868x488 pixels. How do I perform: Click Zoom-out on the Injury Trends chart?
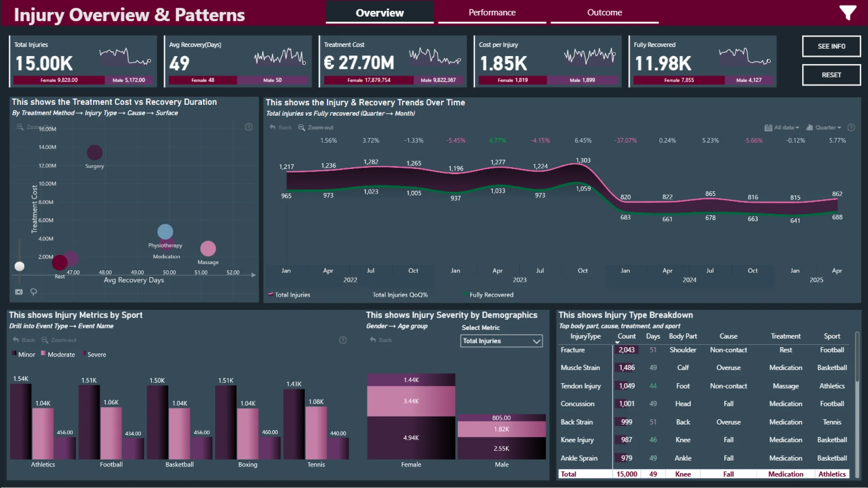coord(316,127)
